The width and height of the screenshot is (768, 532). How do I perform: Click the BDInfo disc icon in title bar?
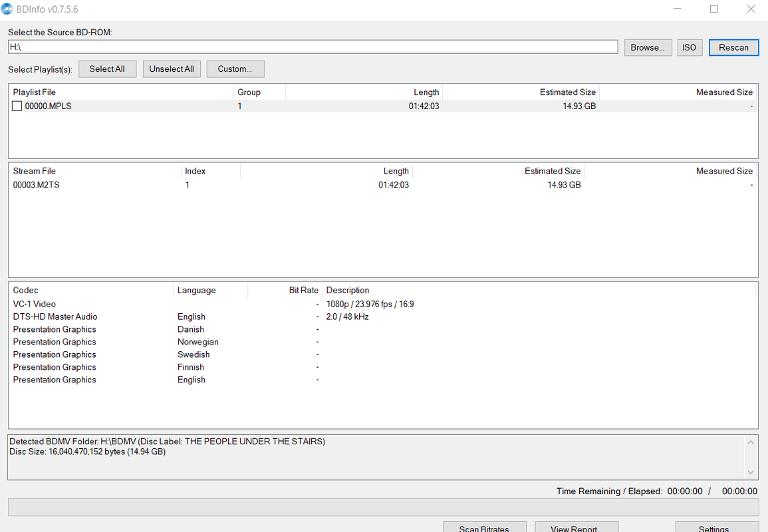click(x=7, y=9)
